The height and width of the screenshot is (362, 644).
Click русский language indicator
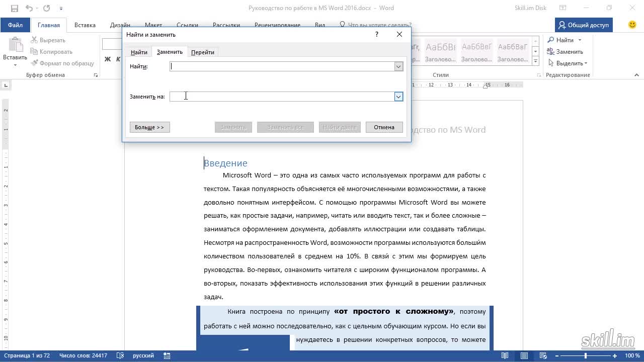pos(143,355)
